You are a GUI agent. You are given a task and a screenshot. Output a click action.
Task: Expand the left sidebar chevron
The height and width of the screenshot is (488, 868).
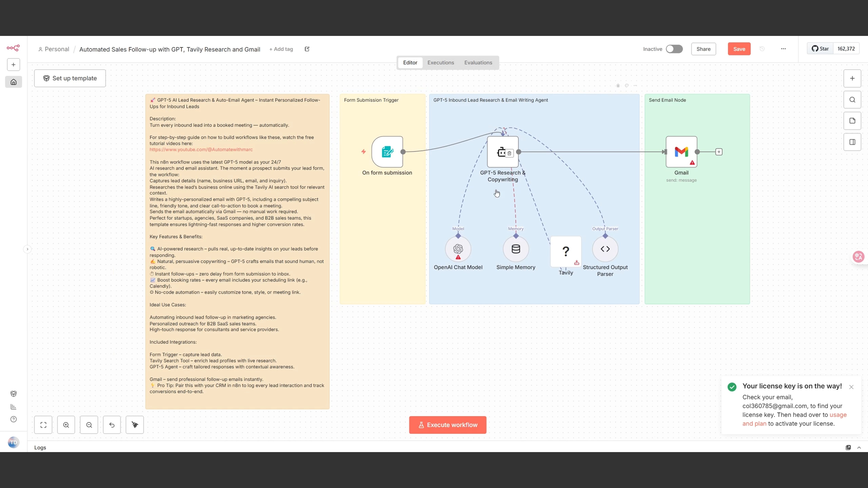27,249
